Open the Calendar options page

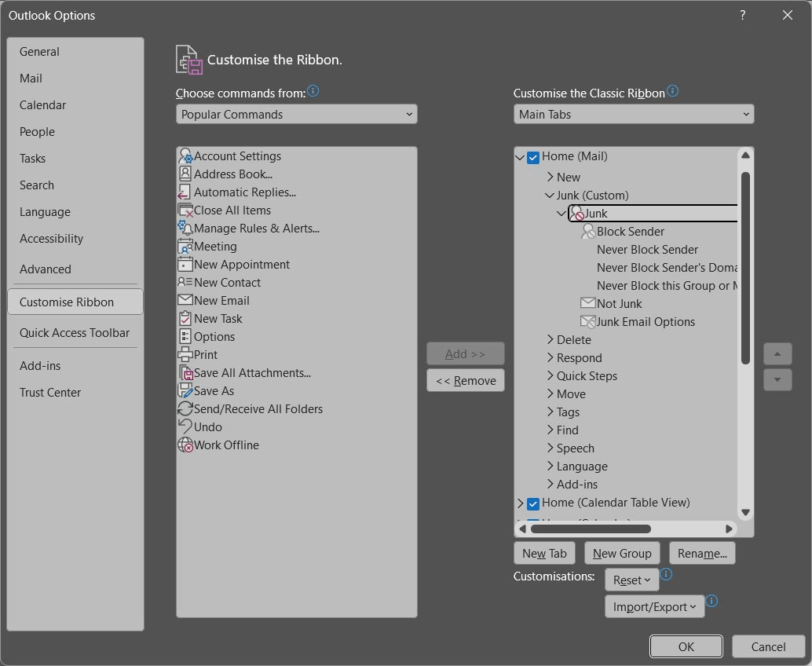click(x=75, y=104)
